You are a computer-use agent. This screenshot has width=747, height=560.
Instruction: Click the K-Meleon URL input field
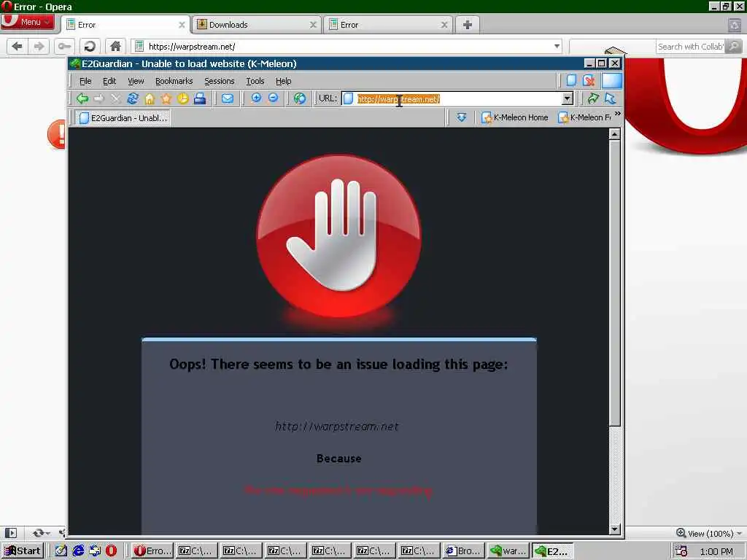(x=457, y=98)
